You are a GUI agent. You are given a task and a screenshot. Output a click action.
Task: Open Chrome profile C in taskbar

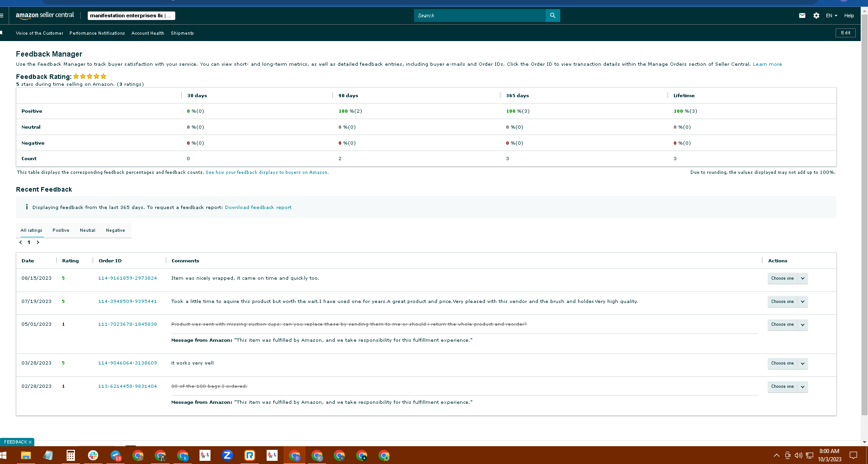pyautogui.click(x=137, y=455)
